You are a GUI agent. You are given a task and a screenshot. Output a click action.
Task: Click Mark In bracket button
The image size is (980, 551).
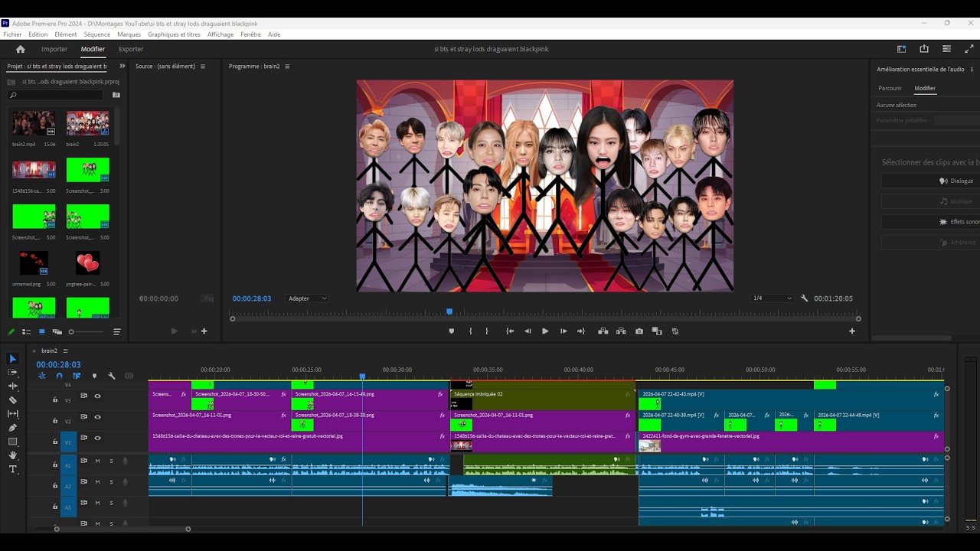coord(470,331)
